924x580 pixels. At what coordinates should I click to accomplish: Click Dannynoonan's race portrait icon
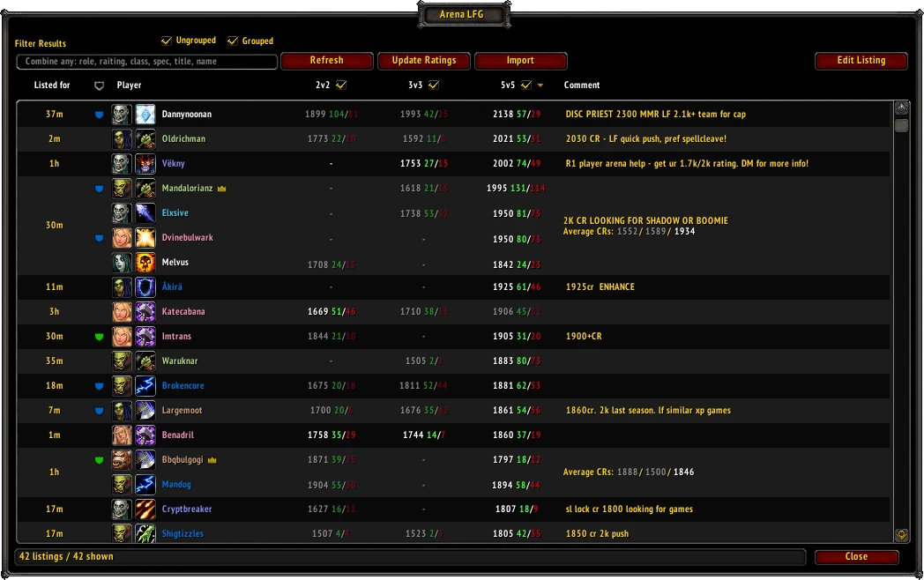pyautogui.click(x=122, y=115)
